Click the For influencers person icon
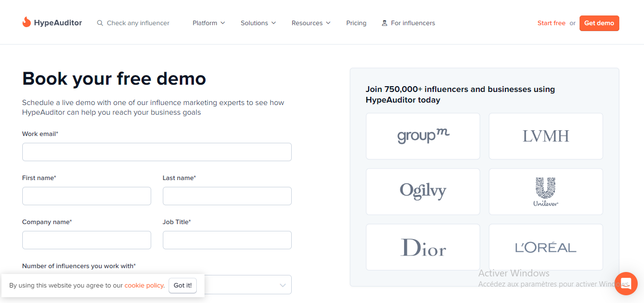Viewport: 644px width, 303px height. 384,23
